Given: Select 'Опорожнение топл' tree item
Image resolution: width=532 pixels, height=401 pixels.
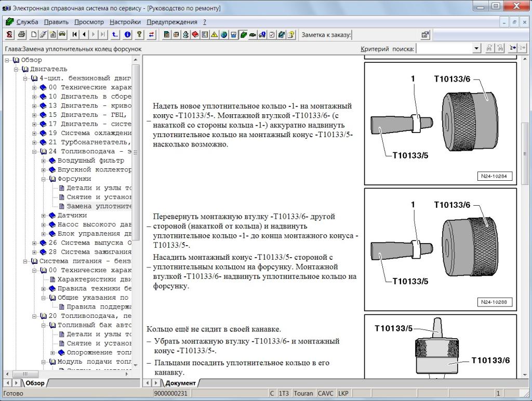Looking at the screenshot, I should click(99, 353).
